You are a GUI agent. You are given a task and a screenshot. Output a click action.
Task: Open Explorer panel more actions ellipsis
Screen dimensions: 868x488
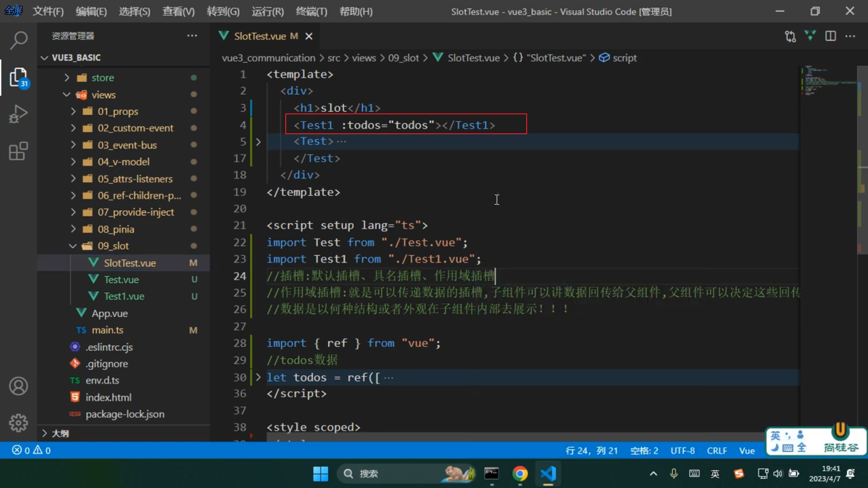[192, 36]
